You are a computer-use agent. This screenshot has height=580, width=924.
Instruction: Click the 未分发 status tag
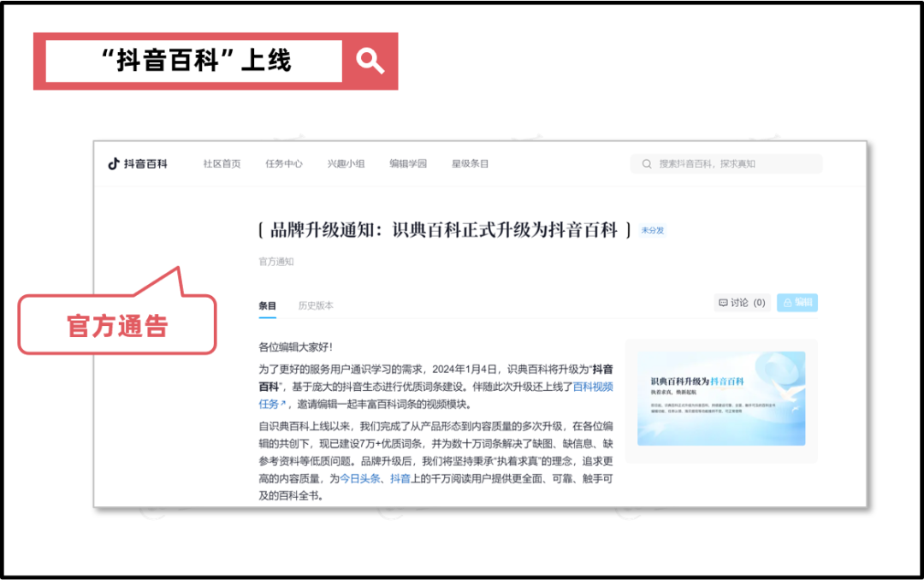[x=652, y=230]
